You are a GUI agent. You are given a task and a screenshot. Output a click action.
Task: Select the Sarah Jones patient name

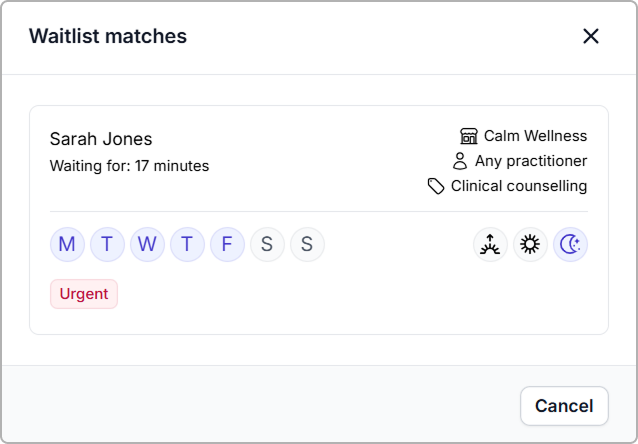pos(101,139)
